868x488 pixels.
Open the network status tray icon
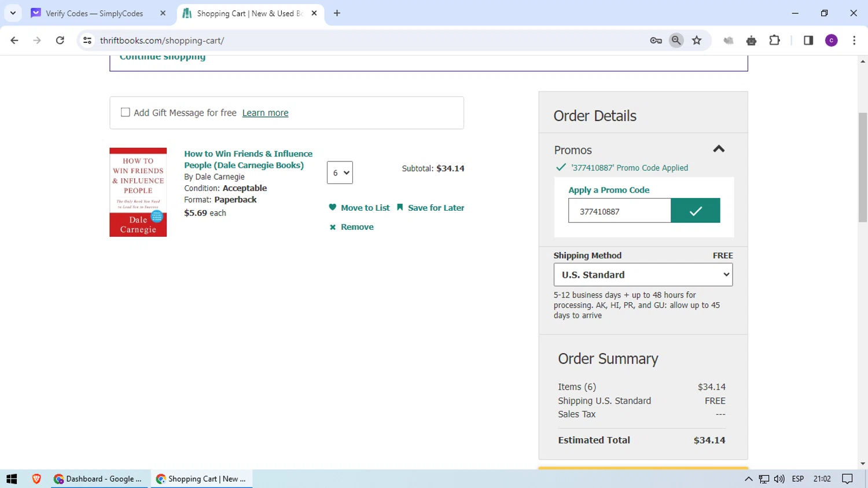tap(764, 479)
